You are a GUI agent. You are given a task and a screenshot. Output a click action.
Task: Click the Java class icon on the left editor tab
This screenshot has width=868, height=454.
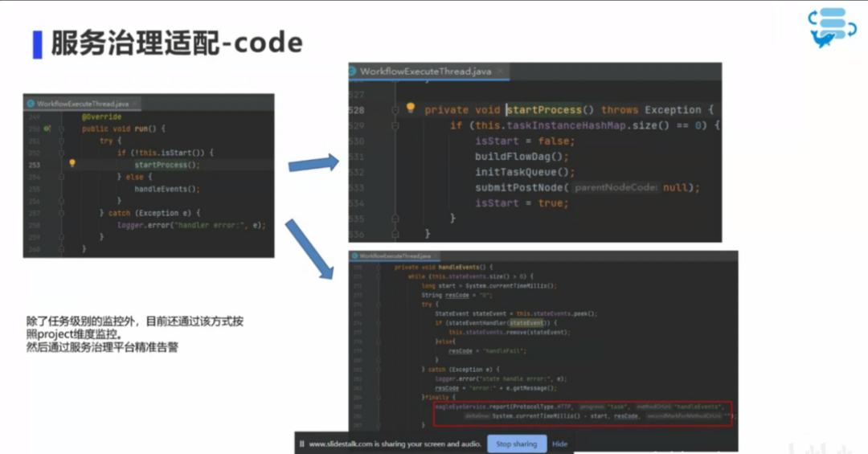coord(31,104)
